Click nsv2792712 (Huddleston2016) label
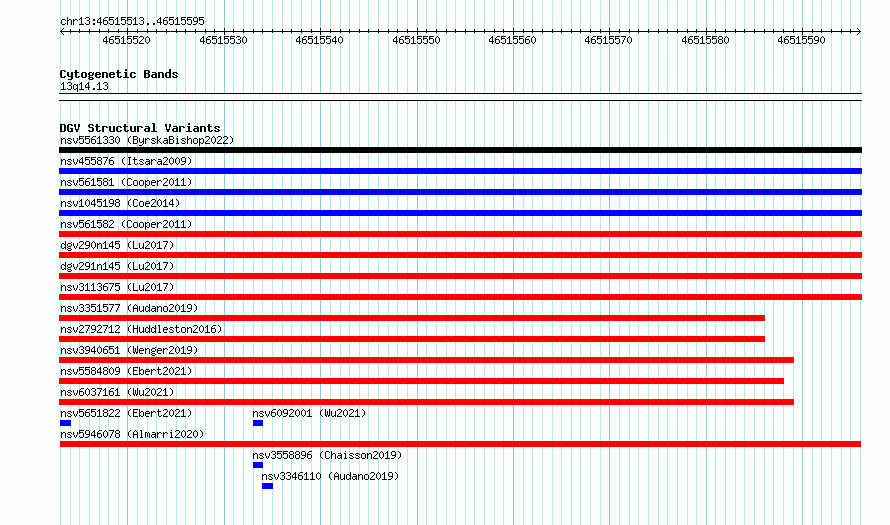This screenshot has width=890, height=525. (x=141, y=329)
